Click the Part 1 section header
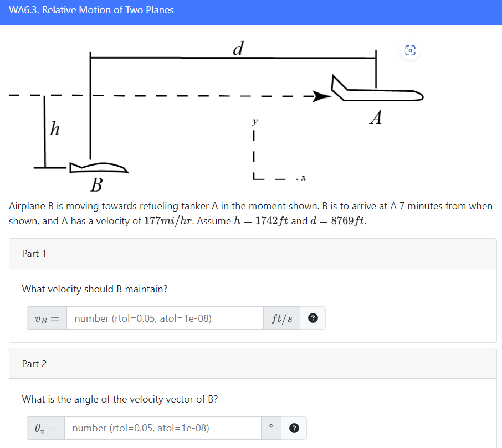The image size is (502, 448). click(x=33, y=254)
